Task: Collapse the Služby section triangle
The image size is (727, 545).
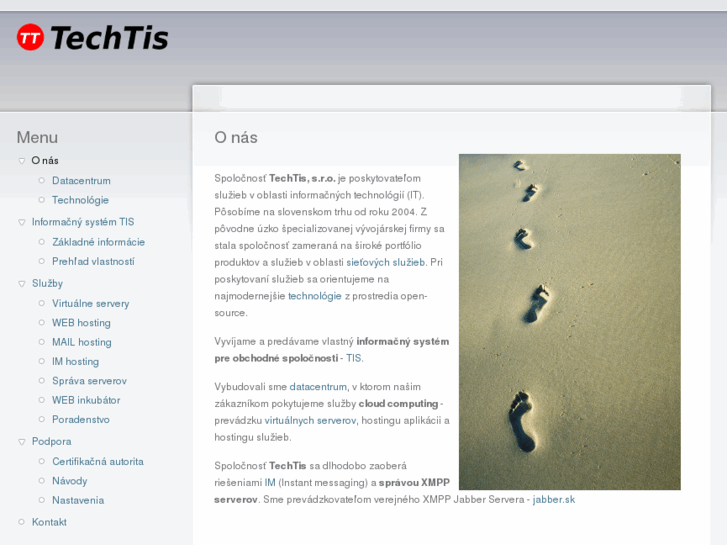Action: click(21, 284)
